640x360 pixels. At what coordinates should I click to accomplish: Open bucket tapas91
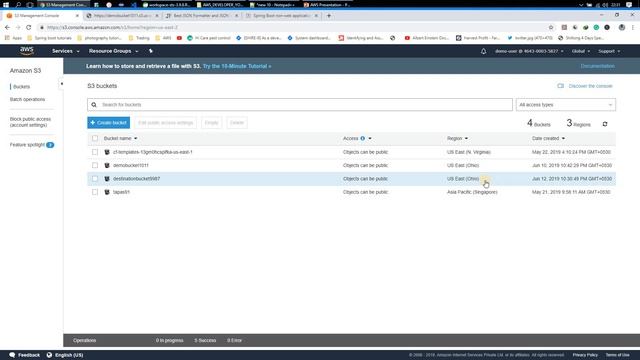[x=121, y=192]
